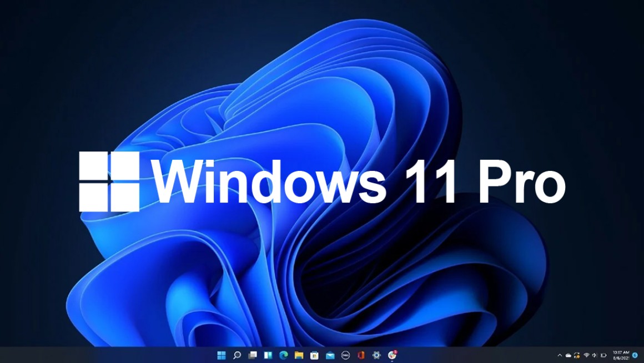
Task: Expand hidden system tray icons
Action: 560,355
